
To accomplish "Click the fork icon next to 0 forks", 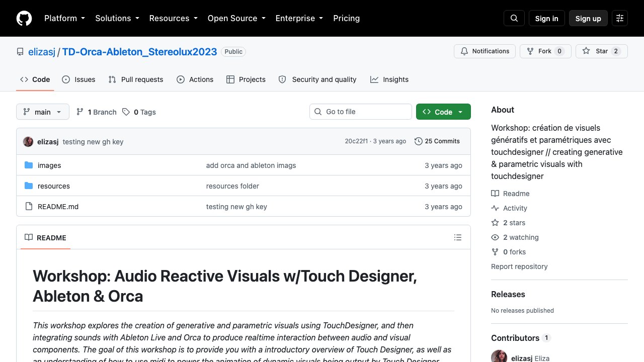I will click(x=495, y=252).
